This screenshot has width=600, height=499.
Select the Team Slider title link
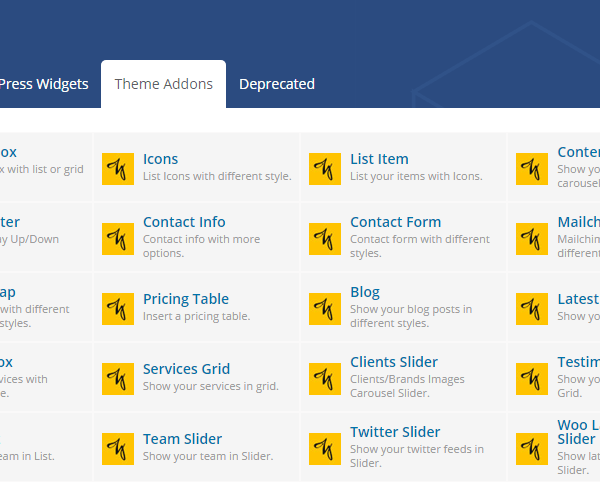[x=182, y=439]
